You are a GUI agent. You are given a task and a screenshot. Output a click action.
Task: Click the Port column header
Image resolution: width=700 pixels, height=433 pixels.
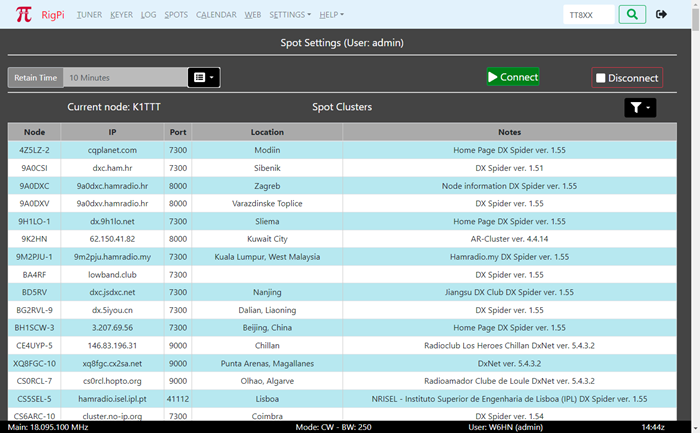(178, 132)
